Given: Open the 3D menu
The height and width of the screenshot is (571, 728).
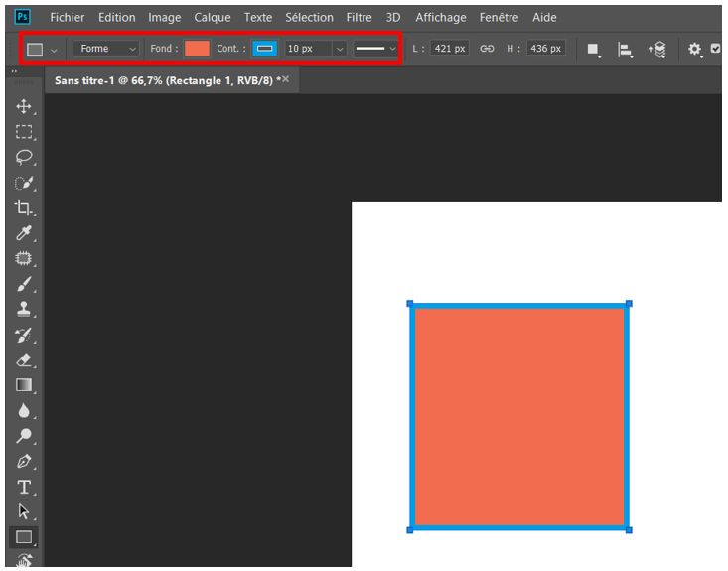Looking at the screenshot, I should coord(393,18).
